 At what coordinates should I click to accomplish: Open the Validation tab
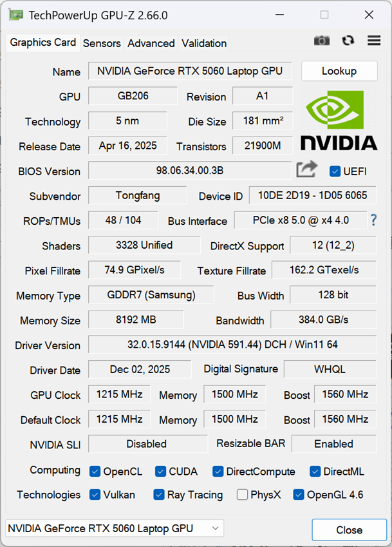coord(204,43)
